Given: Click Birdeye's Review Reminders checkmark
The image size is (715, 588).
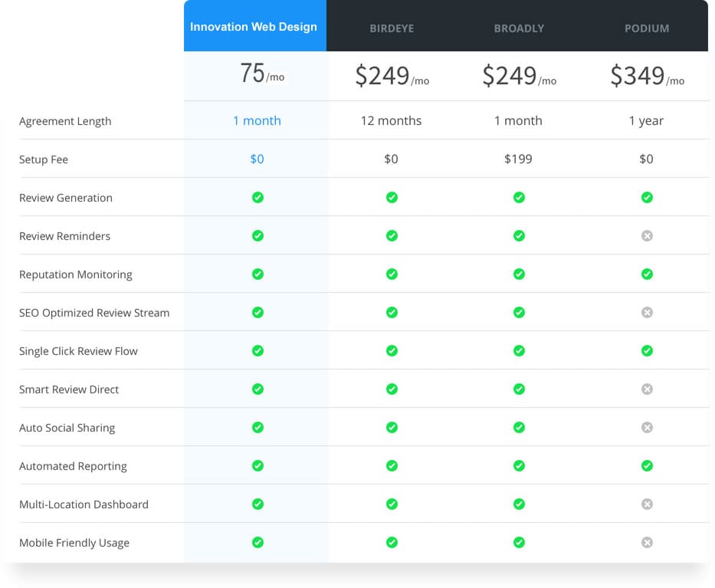Looking at the screenshot, I should pos(392,236).
